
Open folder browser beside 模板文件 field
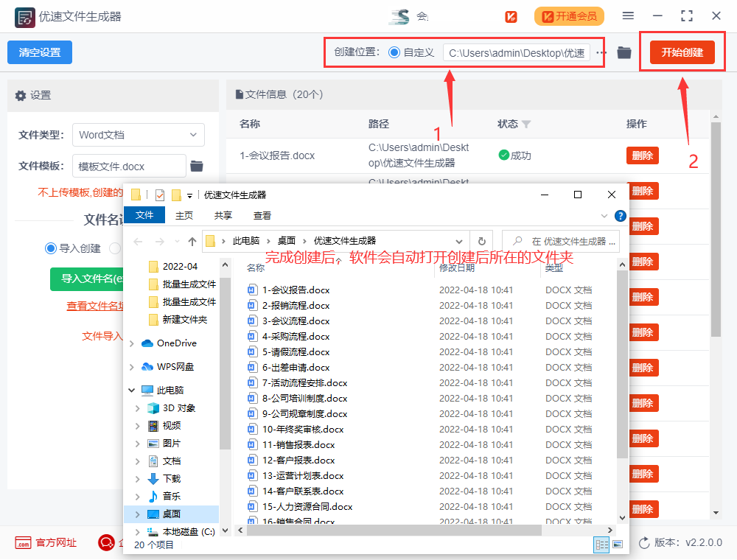pos(196,167)
